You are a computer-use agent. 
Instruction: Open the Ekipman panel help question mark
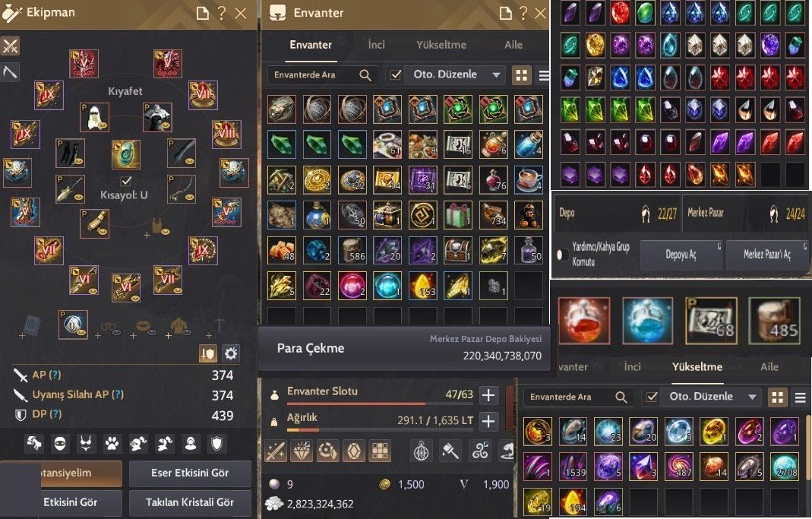222,13
